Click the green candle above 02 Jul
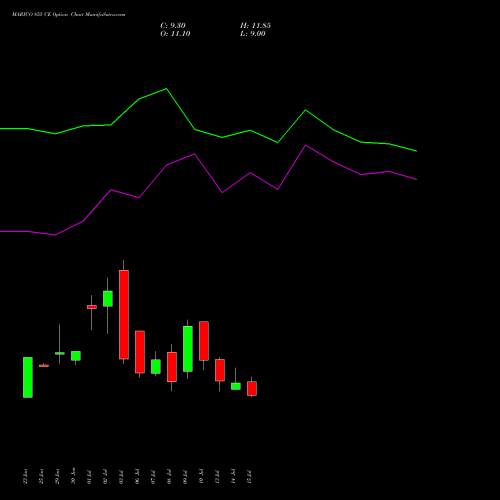The height and width of the screenshot is (500, 500). point(108,298)
